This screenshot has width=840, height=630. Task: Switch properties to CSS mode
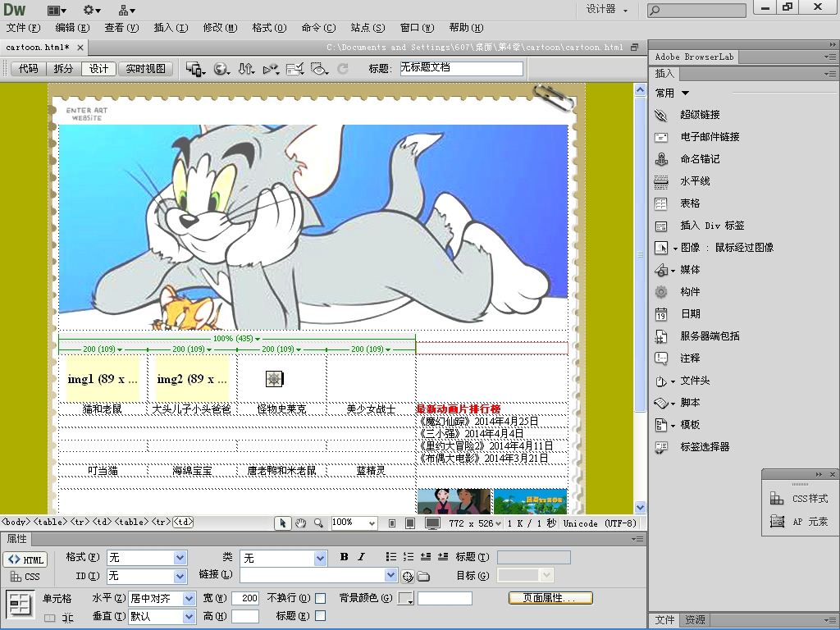click(25, 577)
